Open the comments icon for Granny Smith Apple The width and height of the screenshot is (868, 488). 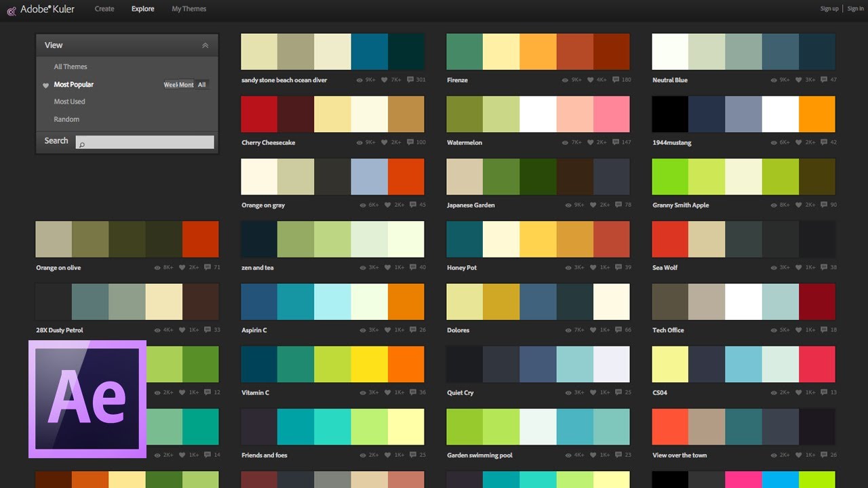(824, 205)
